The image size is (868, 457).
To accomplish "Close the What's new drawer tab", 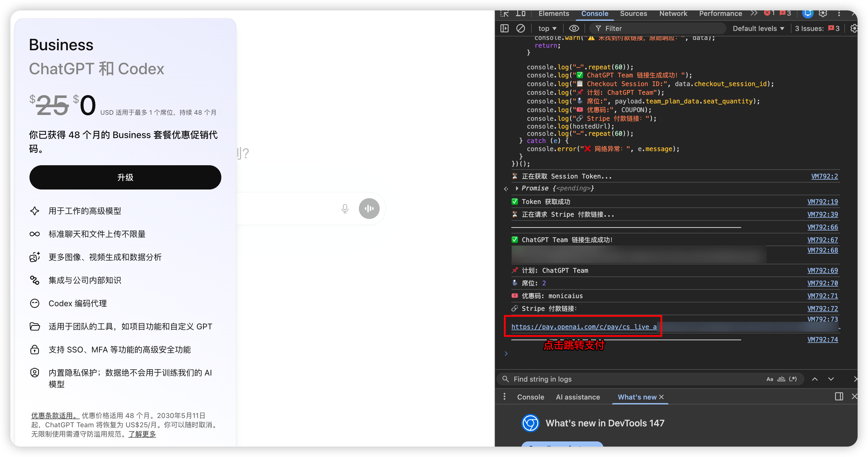I will (661, 397).
